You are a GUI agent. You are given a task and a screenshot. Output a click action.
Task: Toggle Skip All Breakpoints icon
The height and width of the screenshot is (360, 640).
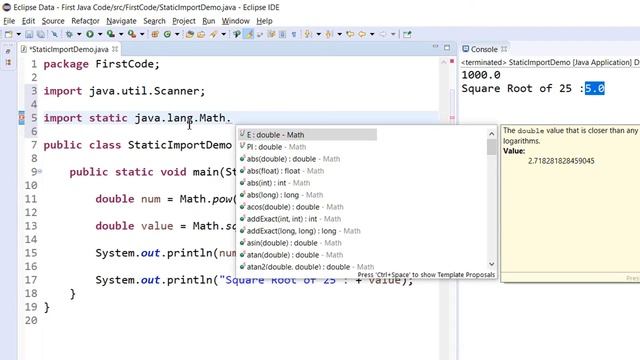click(54, 34)
